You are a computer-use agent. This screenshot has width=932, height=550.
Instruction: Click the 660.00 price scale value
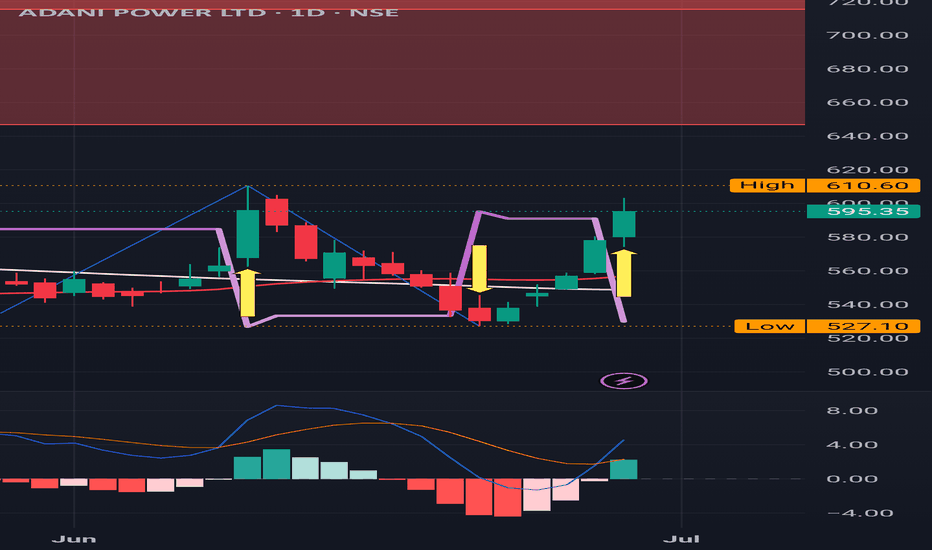(x=867, y=102)
